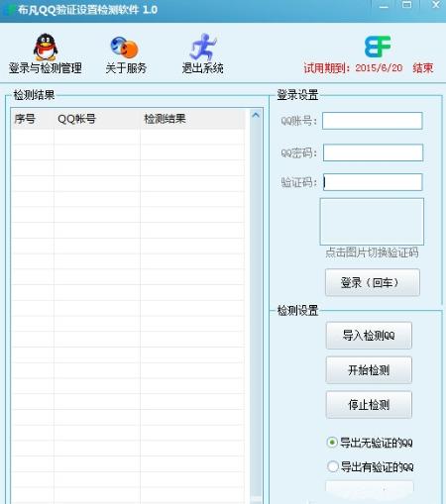Open the 登录与检测管理 label
This screenshot has width=446, height=504.
coord(46,68)
